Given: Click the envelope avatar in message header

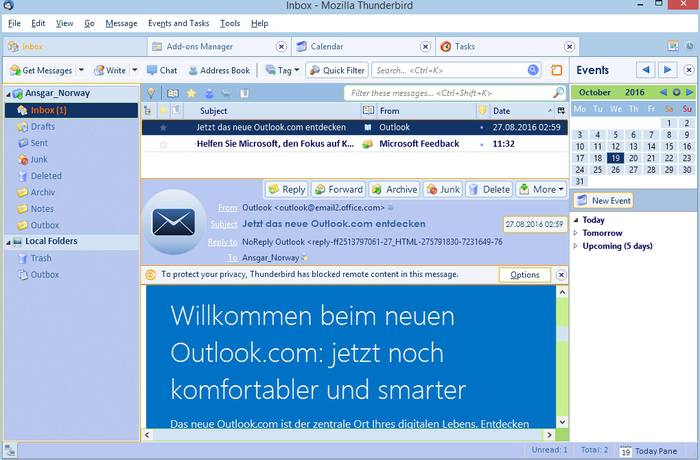Looking at the screenshot, I should click(173, 222).
